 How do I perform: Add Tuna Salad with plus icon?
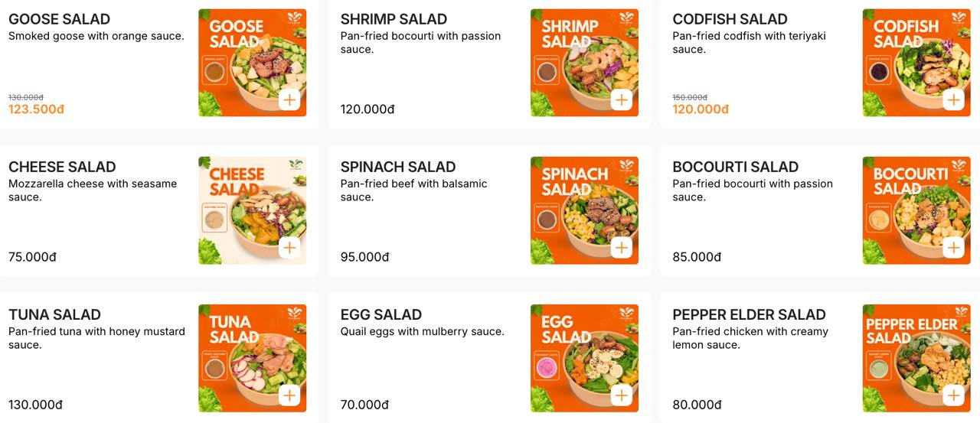289,395
